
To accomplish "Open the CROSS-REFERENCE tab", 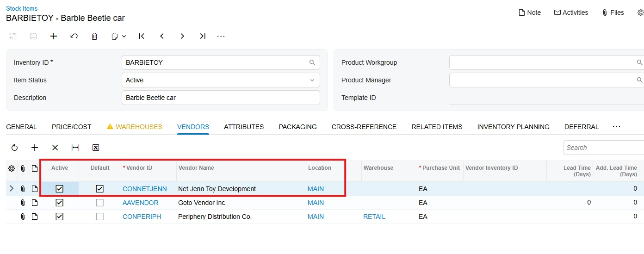I will [364, 127].
